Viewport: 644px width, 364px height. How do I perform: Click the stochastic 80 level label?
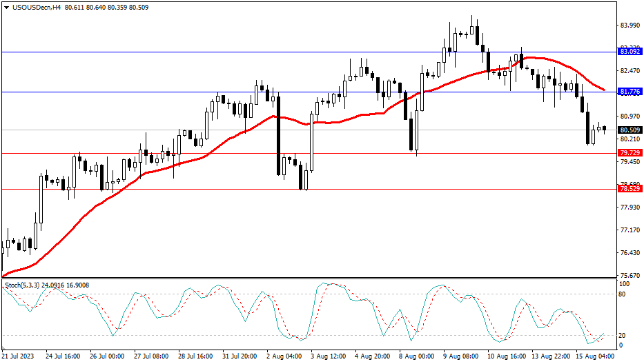coord(623,294)
